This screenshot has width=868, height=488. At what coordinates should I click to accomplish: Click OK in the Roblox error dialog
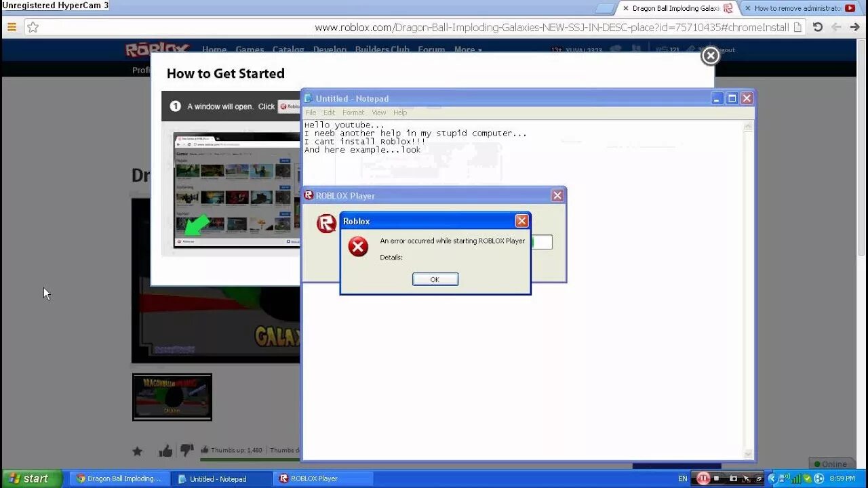[435, 279]
